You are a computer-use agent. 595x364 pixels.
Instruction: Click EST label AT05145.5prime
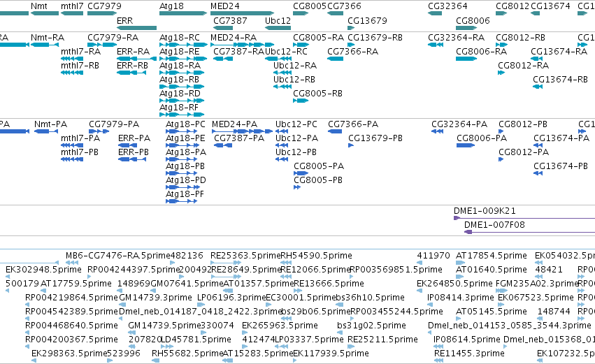coord(492,312)
